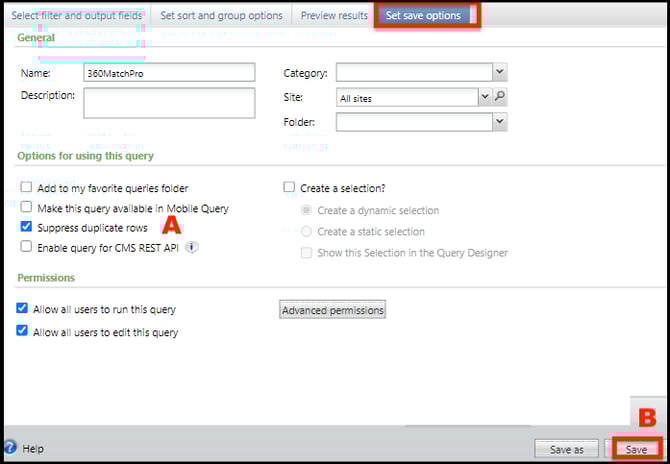Click the site search magnifier icon
The width and height of the screenshot is (670, 464).
(x=501, y=97)
